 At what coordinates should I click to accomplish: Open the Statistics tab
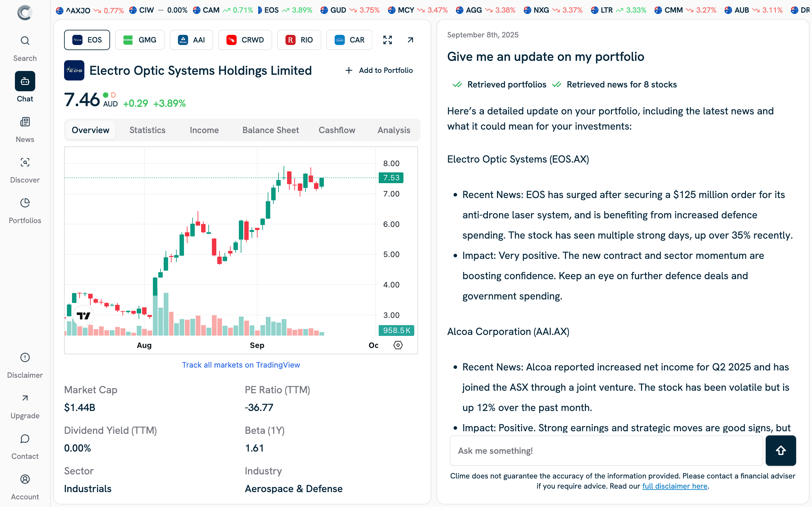[x=147, y=130]
